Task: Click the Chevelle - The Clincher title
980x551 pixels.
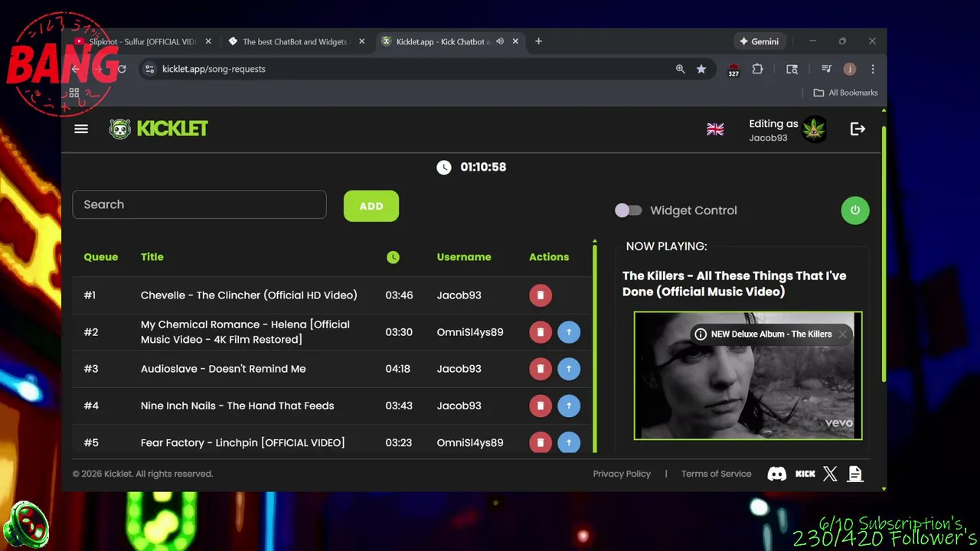Action: point(249,295)
